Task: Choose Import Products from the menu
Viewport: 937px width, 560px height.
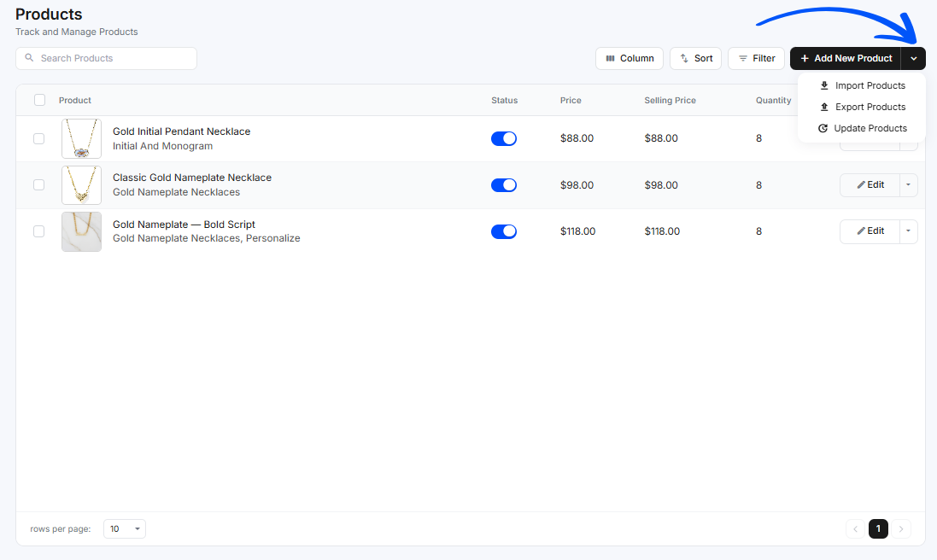Action: click(862, 85)
